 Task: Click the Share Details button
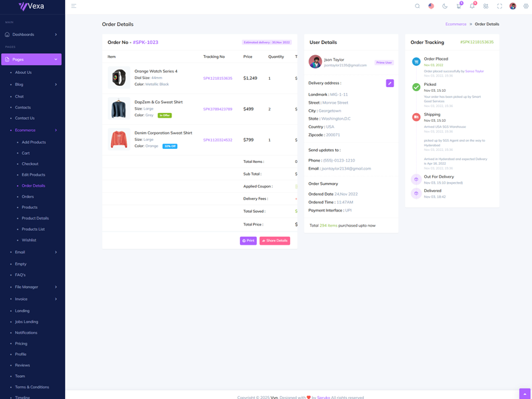[275, 241]
